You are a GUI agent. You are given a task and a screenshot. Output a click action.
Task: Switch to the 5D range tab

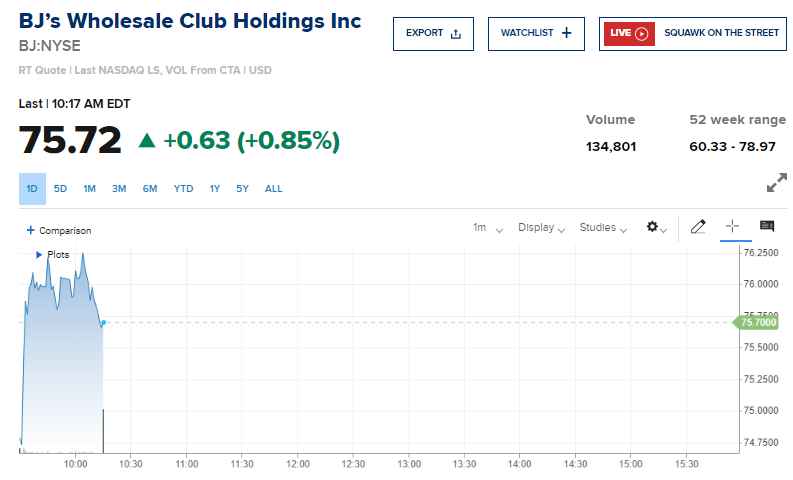pyautogui.click(x=60, y=189)
